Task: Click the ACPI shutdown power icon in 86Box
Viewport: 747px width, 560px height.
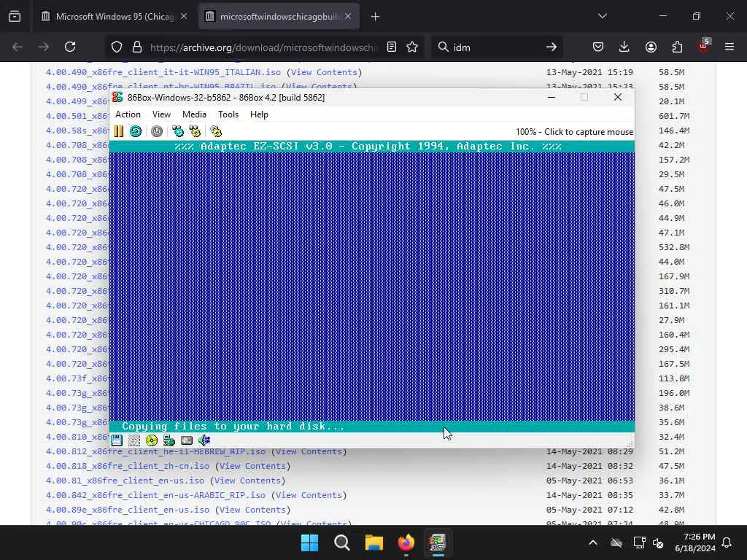Action: [x=157, y=131]
